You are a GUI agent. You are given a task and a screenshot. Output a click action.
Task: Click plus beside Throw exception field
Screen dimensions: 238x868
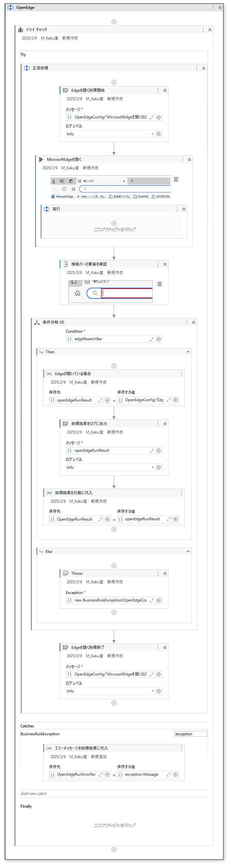click(158, 600)
